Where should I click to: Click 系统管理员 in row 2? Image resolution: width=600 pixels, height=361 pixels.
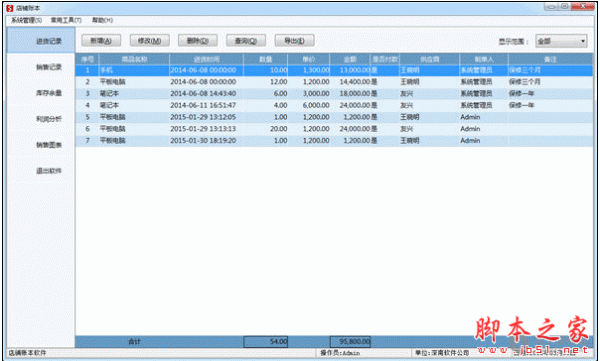[476, 82]
